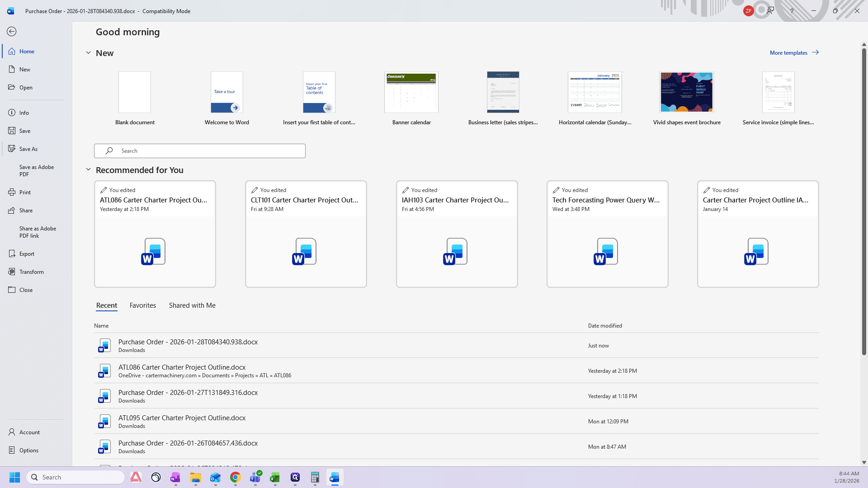Viewport: 868px width, 488px height.
Task: Click the Print icon in sidebar
Action: (12, 192)
